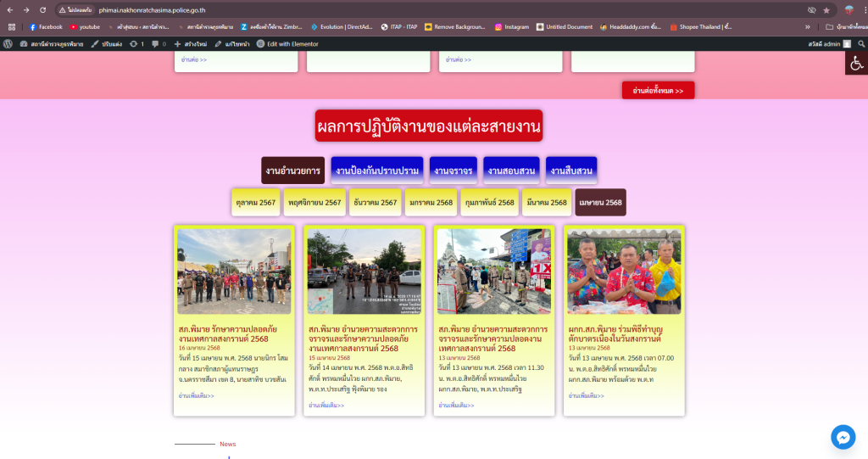The height and width of the screenshot is (459, 868).
Task: Open the Messenger chat bubble
Action: tap(843, 436)
